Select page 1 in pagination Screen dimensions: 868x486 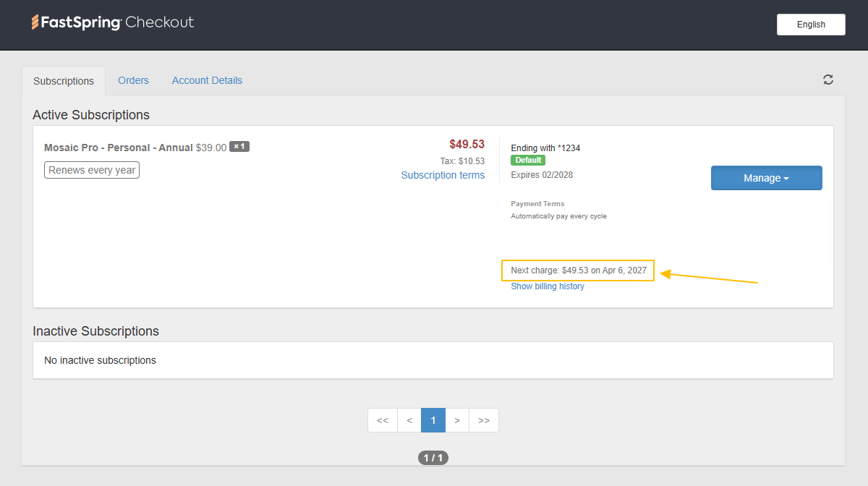tap(433, 420)
